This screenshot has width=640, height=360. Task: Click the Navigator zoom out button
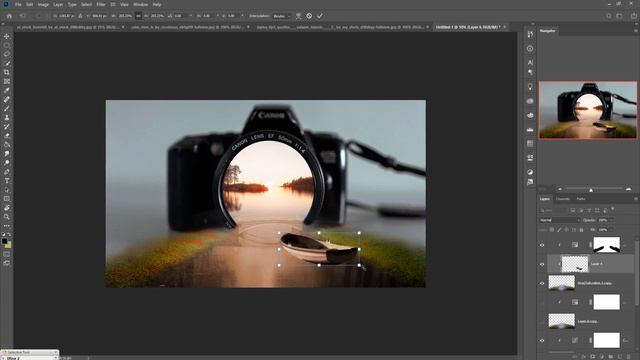[560, 189]
